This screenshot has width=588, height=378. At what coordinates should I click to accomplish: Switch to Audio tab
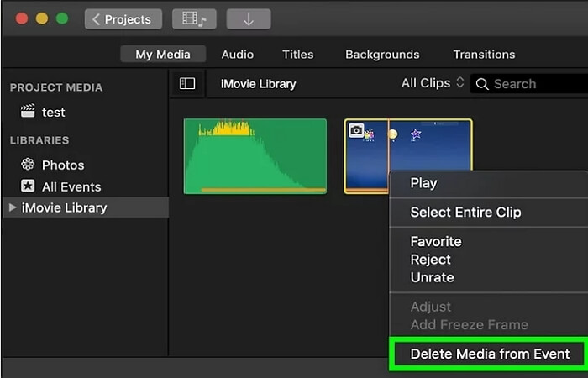(x=238, y=55)
